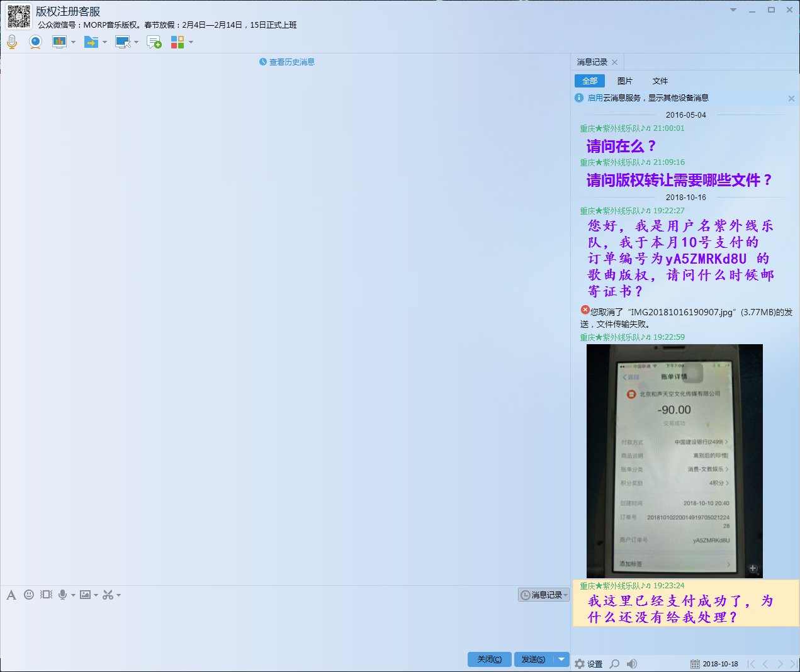The width and height of the screenshot is (800, 672).
Task: Open the emoji picker smiley icon
Action: point(29,595)
